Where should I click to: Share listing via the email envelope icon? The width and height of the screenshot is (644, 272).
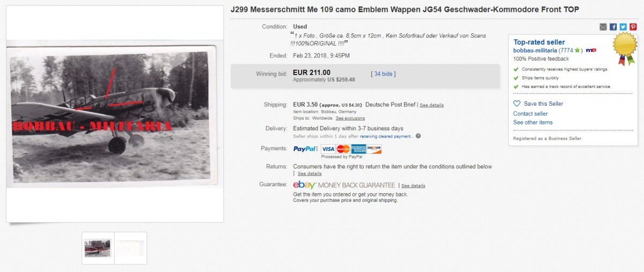pos(604,27)
